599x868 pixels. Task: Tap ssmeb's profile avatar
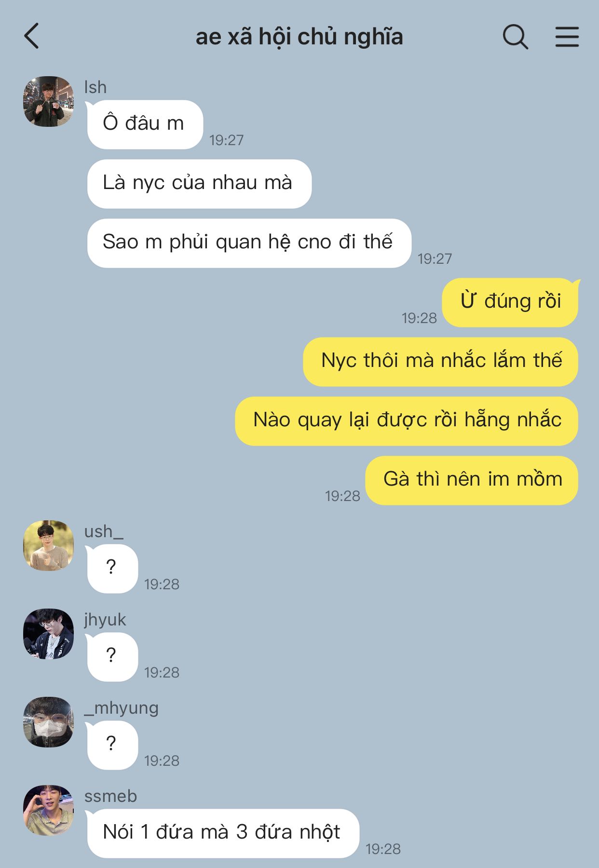click(48, 810)
